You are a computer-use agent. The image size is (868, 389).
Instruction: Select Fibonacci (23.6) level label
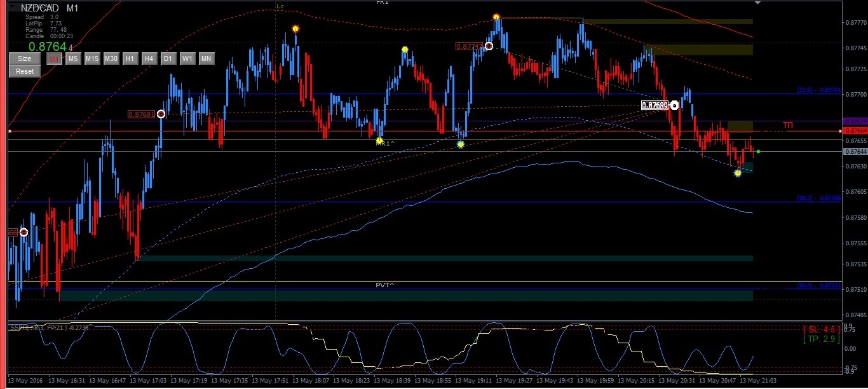coord(820,90)
